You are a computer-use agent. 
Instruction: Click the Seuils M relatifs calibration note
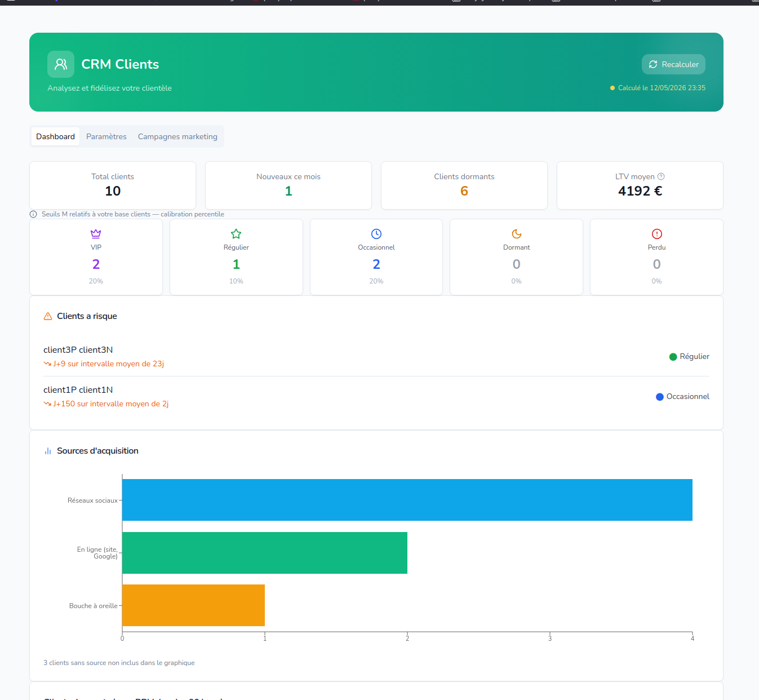pyautogui.click(x=133, y=214)
